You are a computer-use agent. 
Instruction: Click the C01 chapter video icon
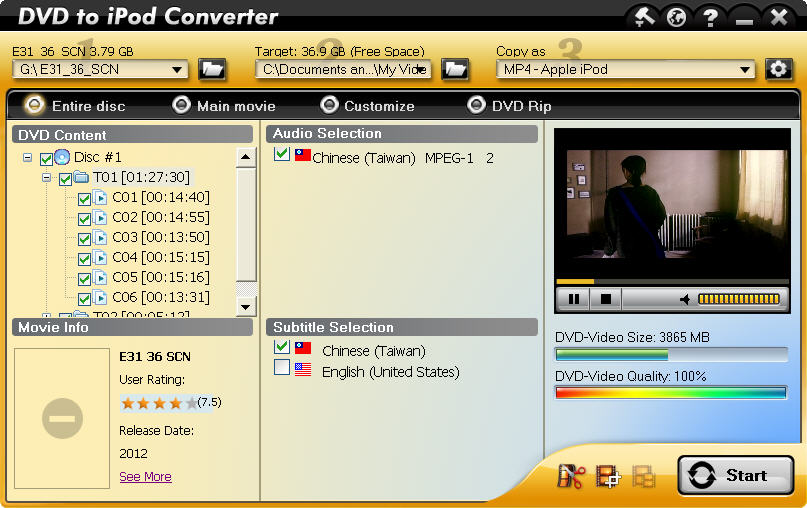tap(101, 198)
